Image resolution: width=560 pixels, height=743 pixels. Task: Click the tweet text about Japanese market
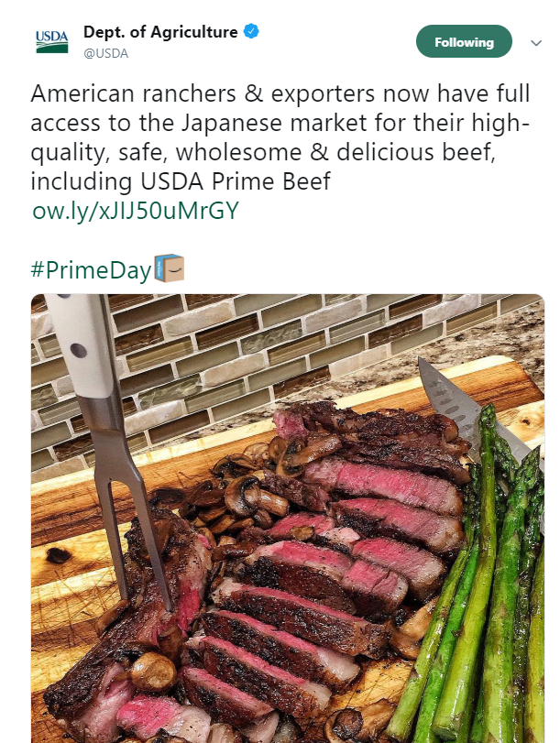pos(280,137)
